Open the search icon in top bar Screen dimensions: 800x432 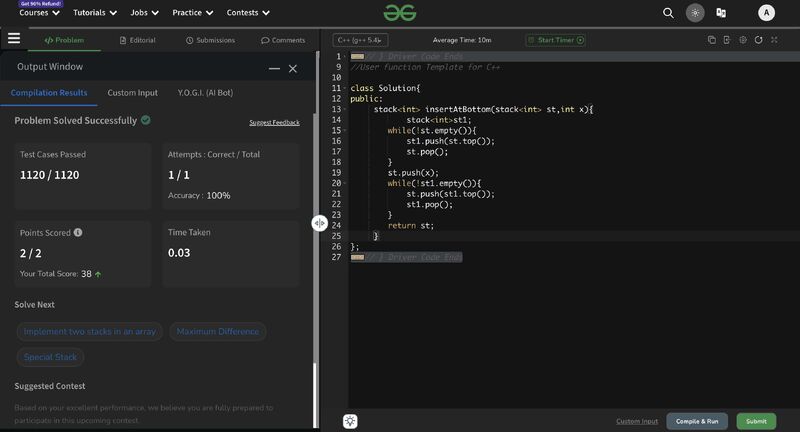pyautogui.click(x=668, y=13)
